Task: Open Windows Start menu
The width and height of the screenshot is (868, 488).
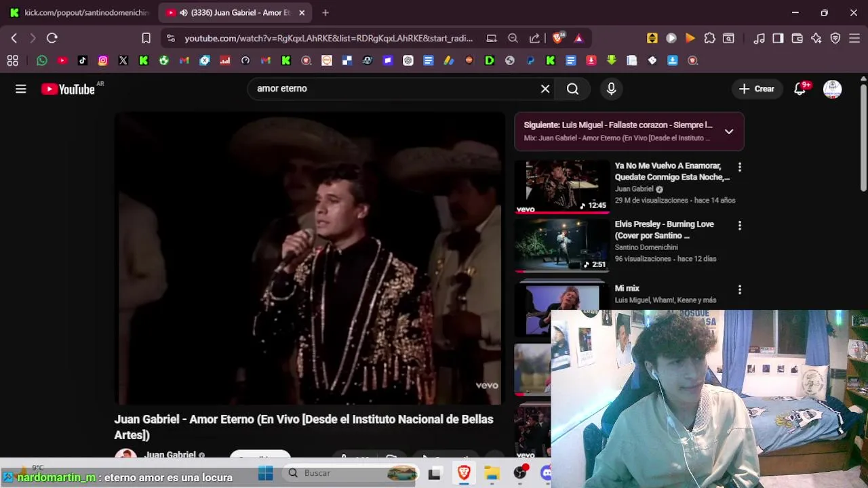Action: pyautogui.click(x=265, y=473)
